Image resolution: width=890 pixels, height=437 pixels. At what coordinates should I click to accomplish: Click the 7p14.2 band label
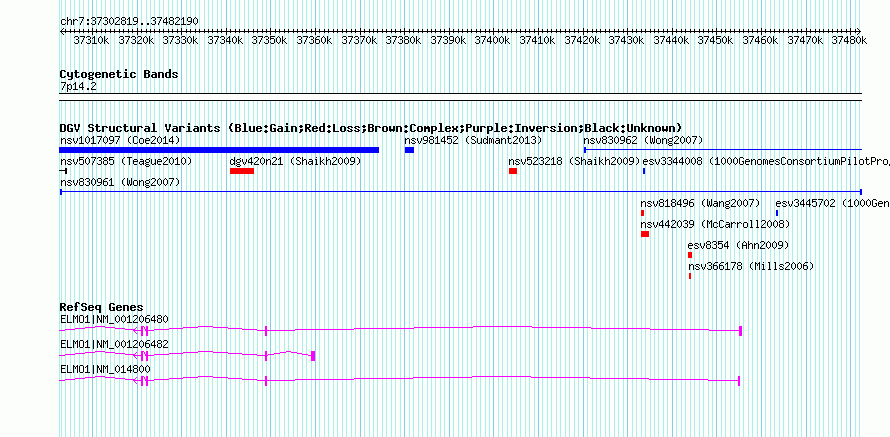[78, 87]
